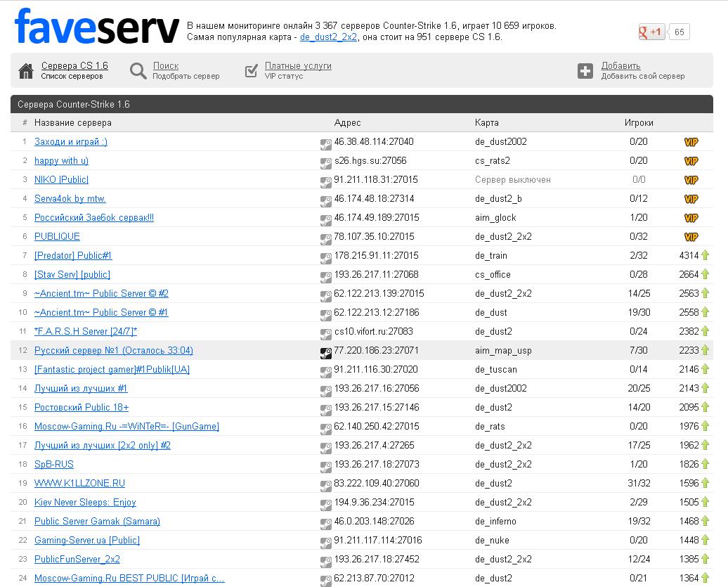Viewport: 728px width, 587px height.
Task: Click the checkmark icon beside Платные услуги
Action: click(x=252, y=71)
